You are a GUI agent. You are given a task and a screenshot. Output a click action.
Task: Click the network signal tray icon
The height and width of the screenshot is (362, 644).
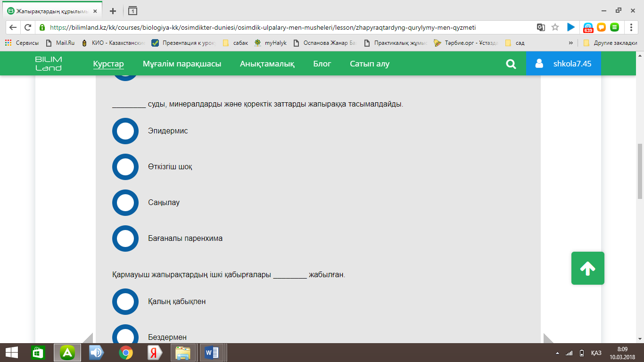569,353
